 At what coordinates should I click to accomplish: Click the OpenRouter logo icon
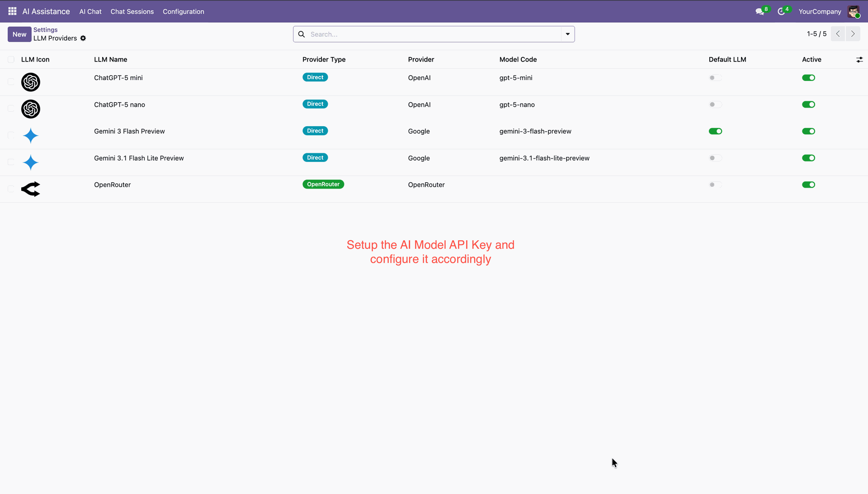point(31,189)
